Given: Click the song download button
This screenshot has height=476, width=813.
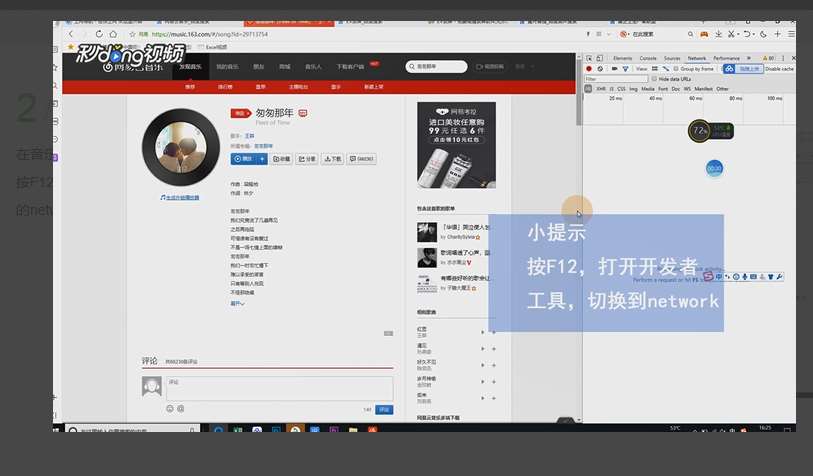Looking at the screenshot, I should tap(332, 159).
